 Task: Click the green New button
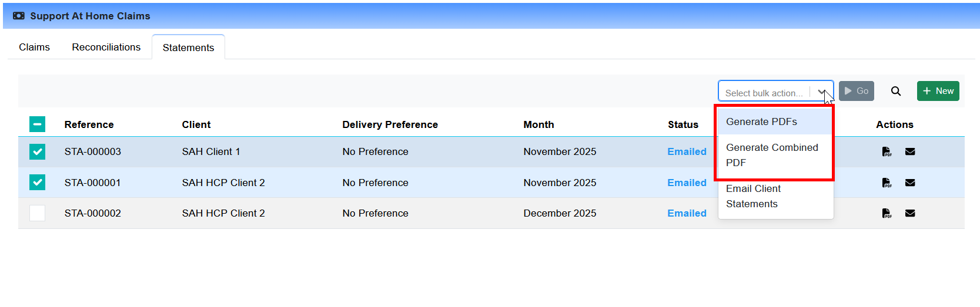[x=938, y=91]
